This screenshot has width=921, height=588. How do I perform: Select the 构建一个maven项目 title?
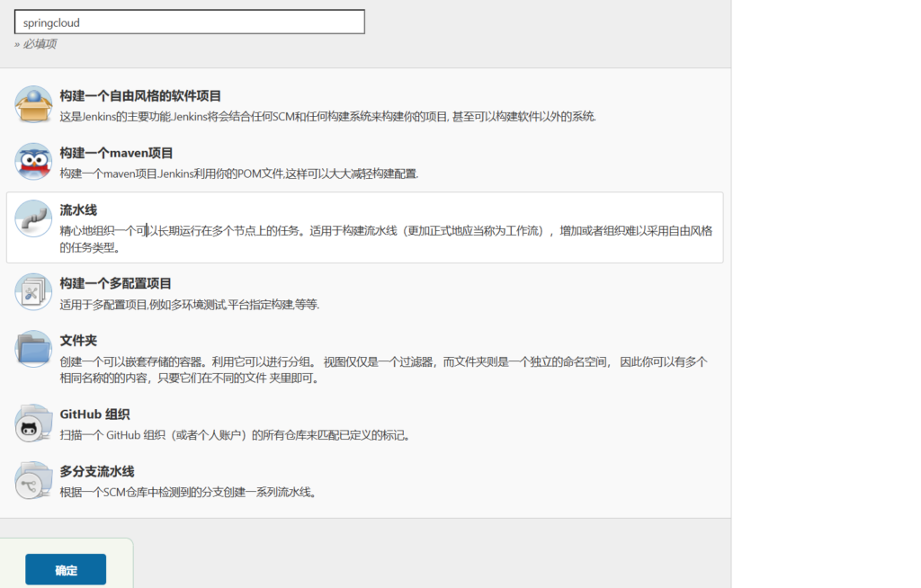coord(116,153)
